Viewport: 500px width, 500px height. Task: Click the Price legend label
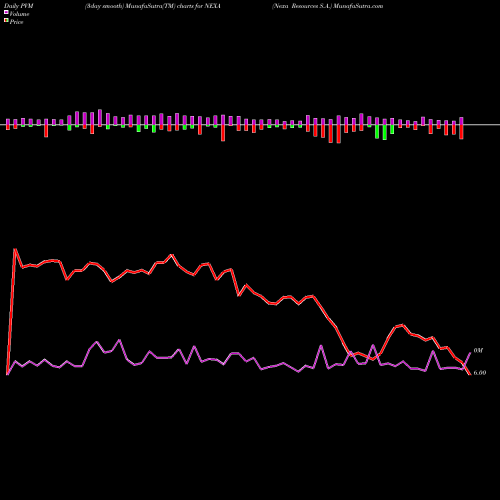tap(16, 22)
